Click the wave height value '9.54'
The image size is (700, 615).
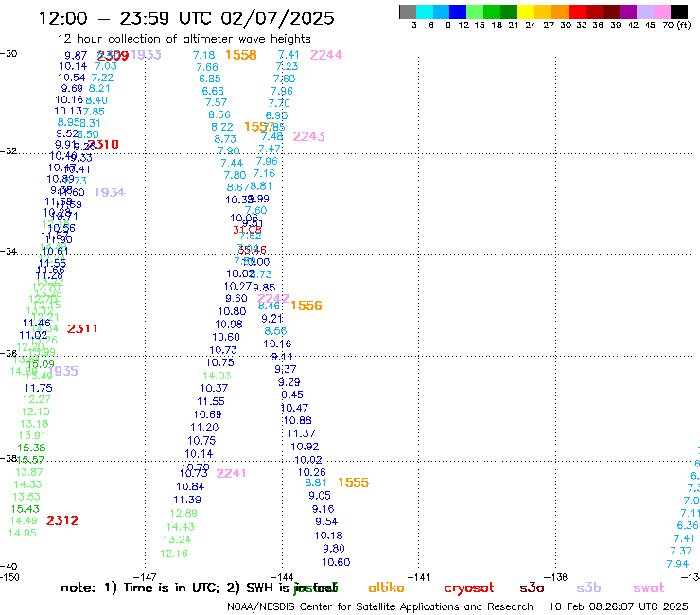pos(326,522)
